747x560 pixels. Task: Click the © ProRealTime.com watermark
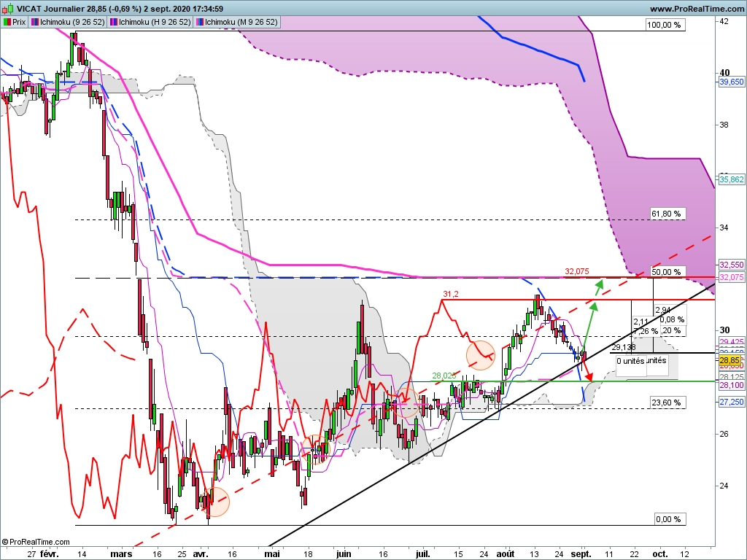[36, 542]
